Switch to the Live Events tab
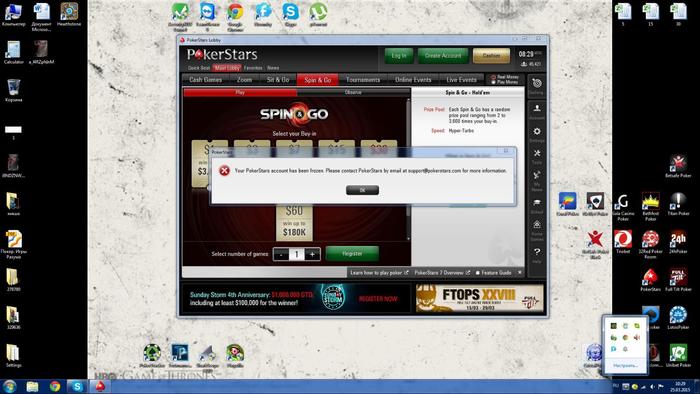Viewport: 700px width, 394px height. [x=461, y=79]
